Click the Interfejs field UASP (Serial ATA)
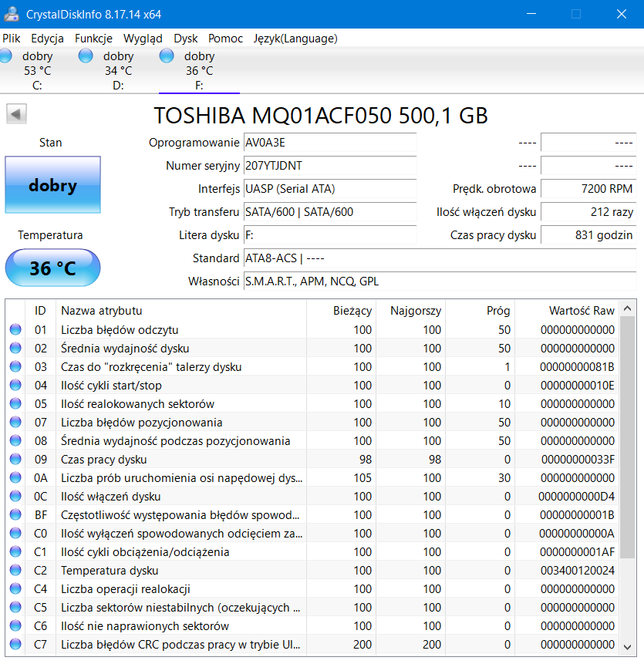The height and width of the screenshot is (664, 644). (330, 189)
